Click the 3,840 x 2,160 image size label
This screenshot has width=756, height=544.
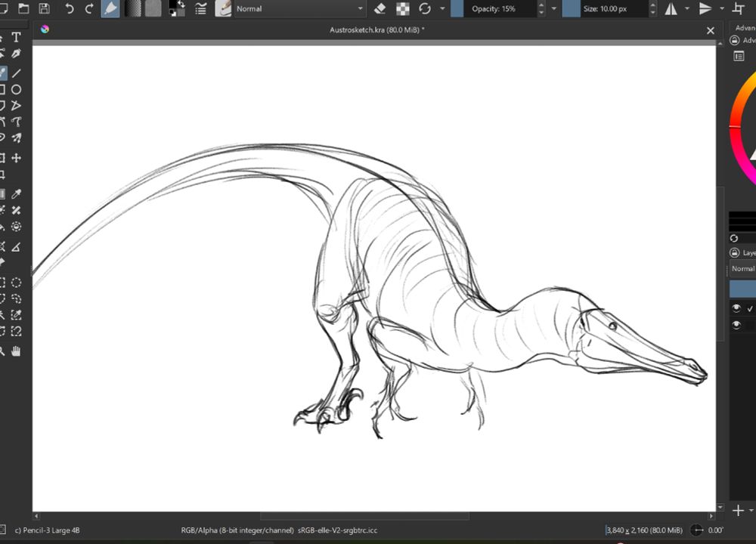pos(644,530)
